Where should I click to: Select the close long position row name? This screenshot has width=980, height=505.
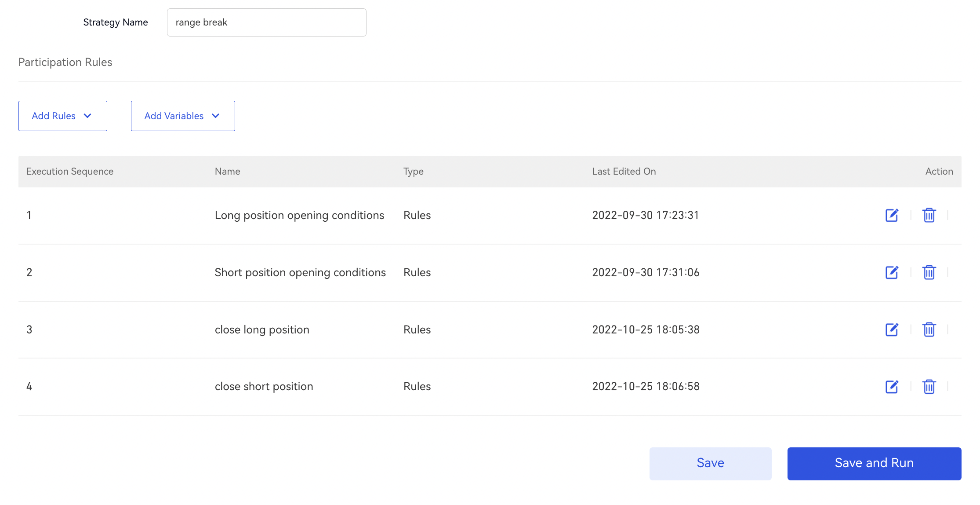(262, 329)
